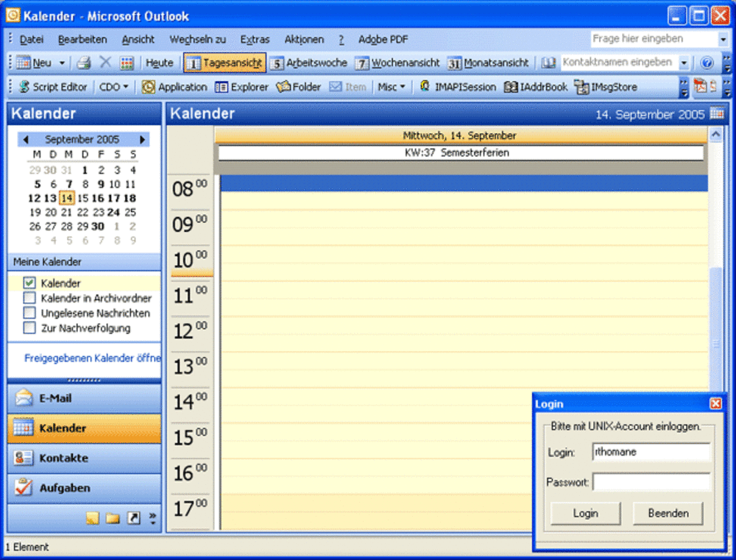This screenshot has width=736, height=560.
Task: Open the Extras menu
Action: click(255, 40)
